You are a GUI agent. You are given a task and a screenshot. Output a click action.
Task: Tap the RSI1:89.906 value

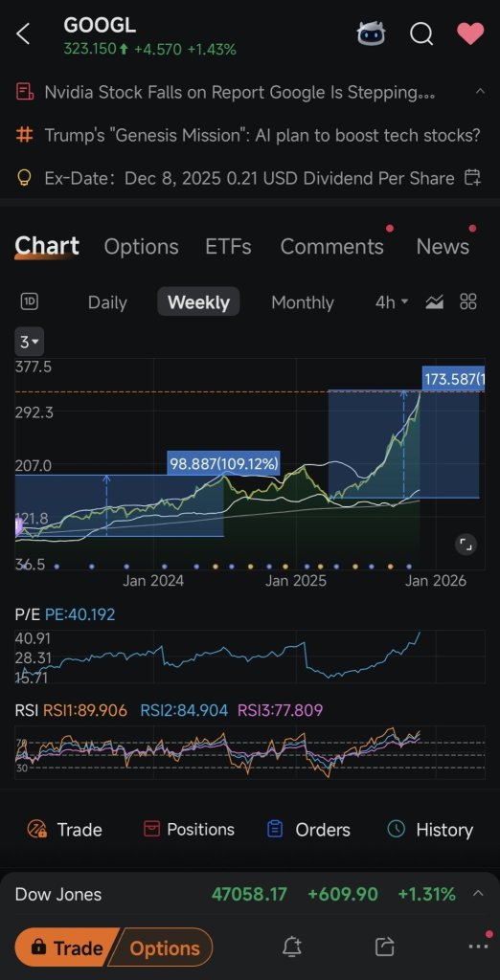click(84, 710)
